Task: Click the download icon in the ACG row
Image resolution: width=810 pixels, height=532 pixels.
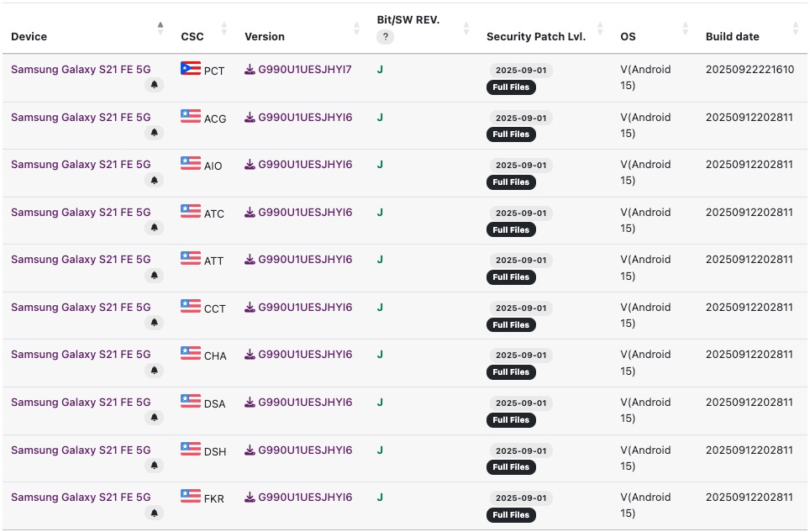Action: [250, 118]
